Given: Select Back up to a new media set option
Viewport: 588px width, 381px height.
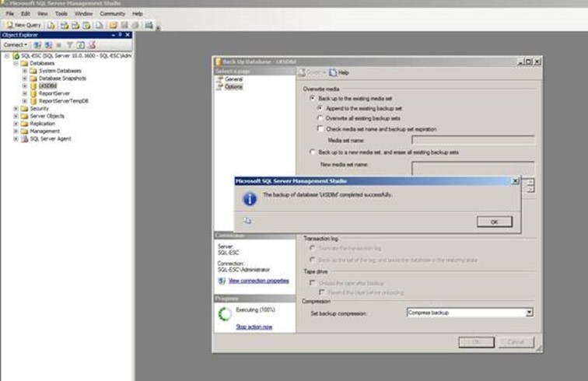Looking at the screenshot, I should pos(313,152).
